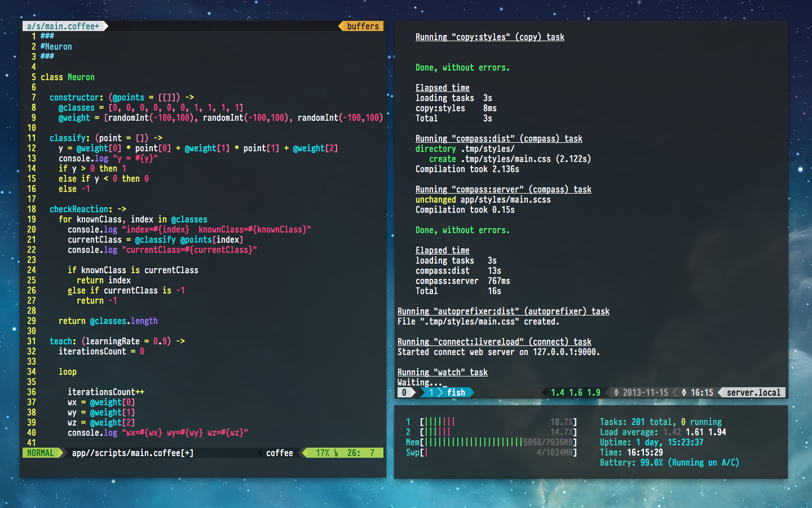Screen dimensions: 812x508
Task: Click 'Running "connect:livereload"' task heading
Action: click(495, 342)
